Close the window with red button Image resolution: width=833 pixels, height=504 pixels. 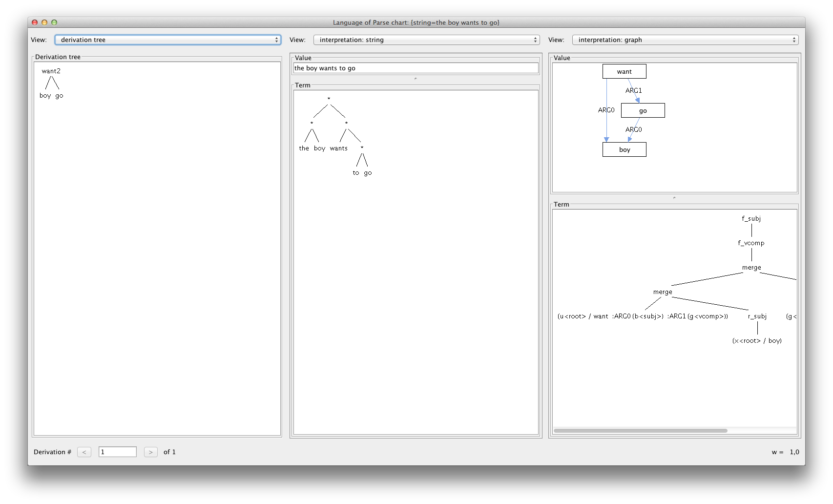point(35,22)
